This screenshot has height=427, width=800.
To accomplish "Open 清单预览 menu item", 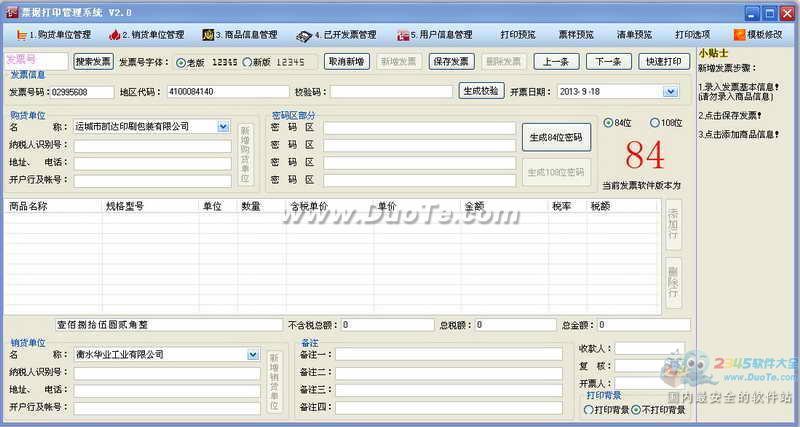I will 634,35.
